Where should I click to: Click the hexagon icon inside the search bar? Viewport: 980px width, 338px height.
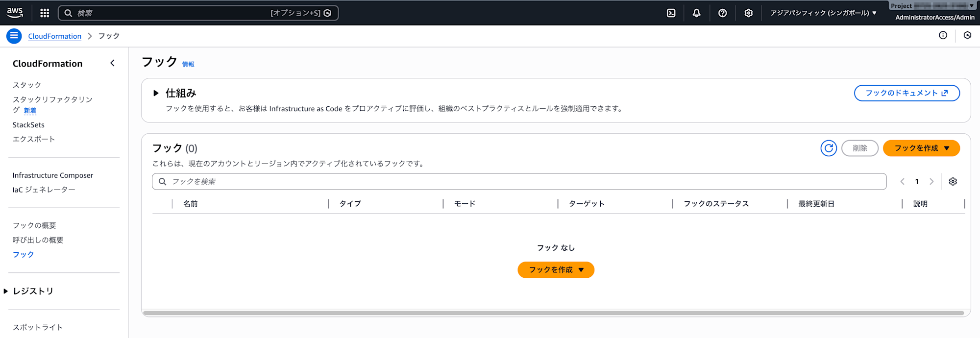(327, 13)
